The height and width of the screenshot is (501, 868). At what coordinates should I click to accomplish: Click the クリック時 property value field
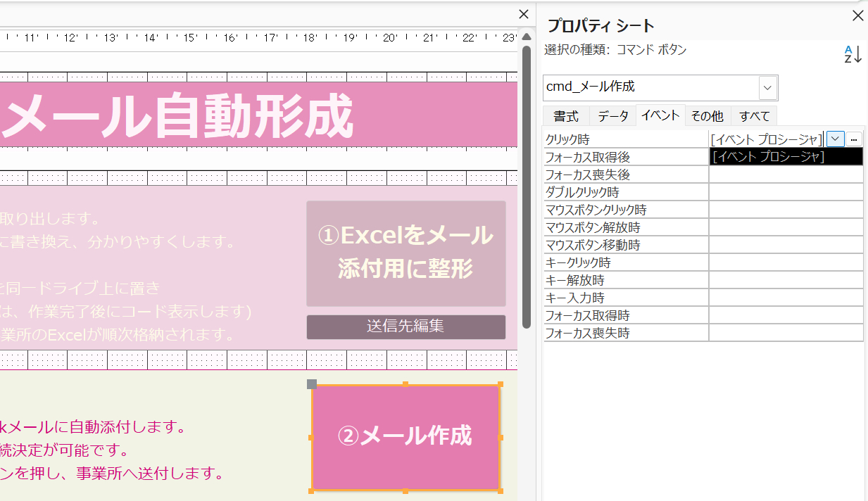(x=767, y=139)
